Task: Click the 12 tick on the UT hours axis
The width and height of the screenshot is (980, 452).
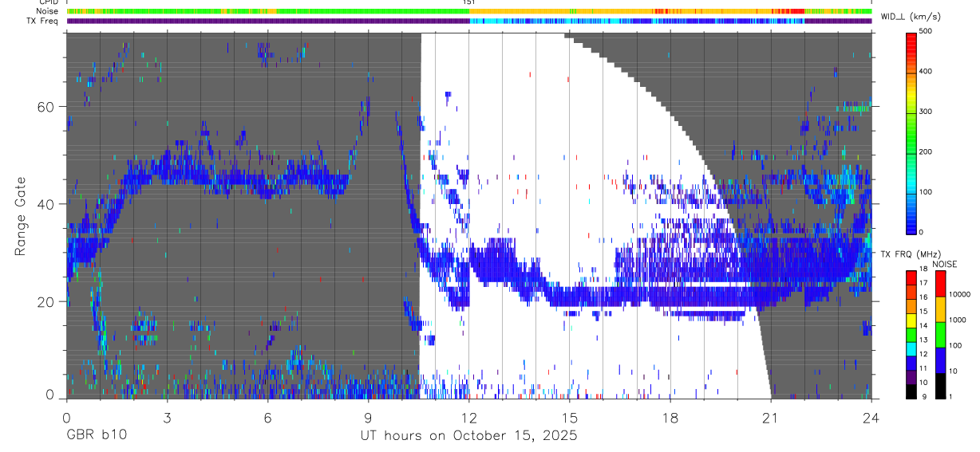Action: coord(468,416)
